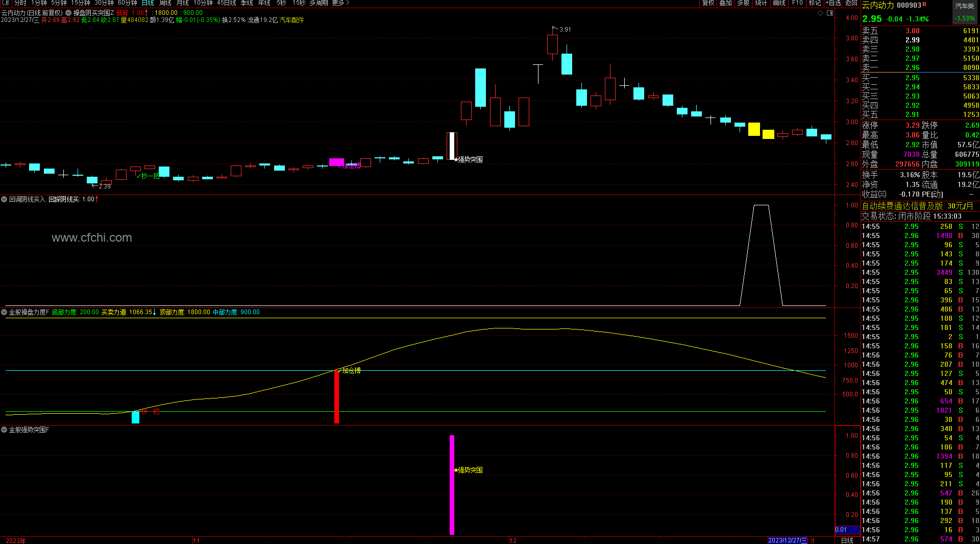Viewport: 980px width, 544px height.
Task: Expand the 更多 period list
Action: [x=340, y=3]
